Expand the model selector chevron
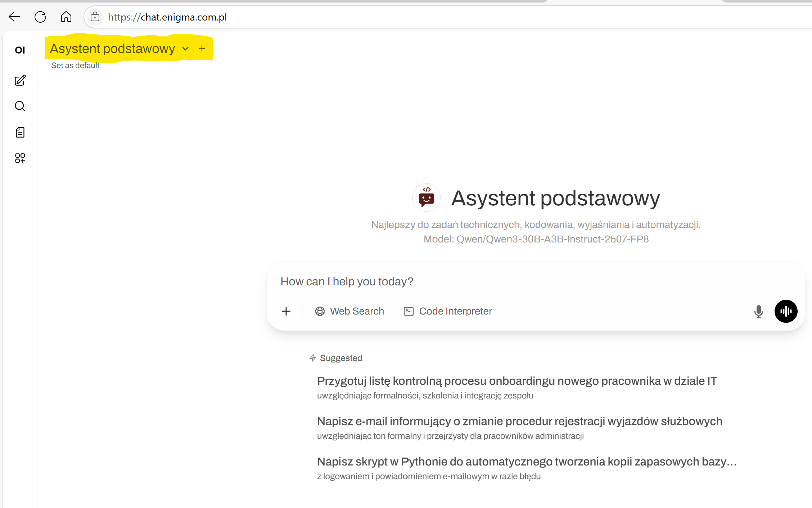Screen dimensions: 812x508 (x=185, y=49)
